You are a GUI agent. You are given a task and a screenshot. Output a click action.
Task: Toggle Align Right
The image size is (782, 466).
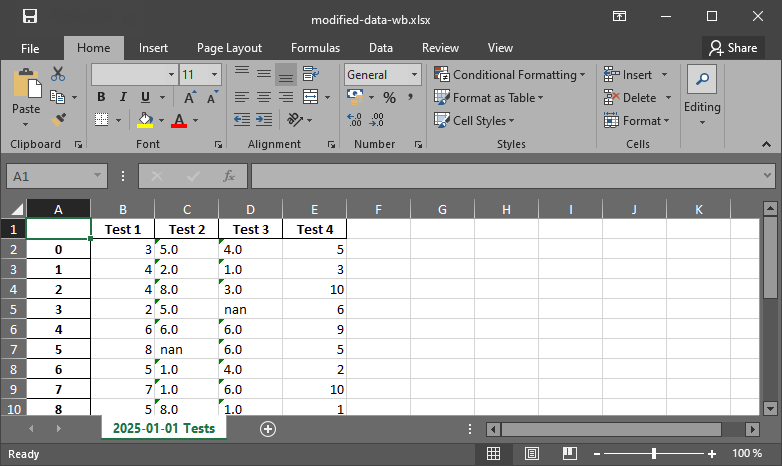pos(286,97)
